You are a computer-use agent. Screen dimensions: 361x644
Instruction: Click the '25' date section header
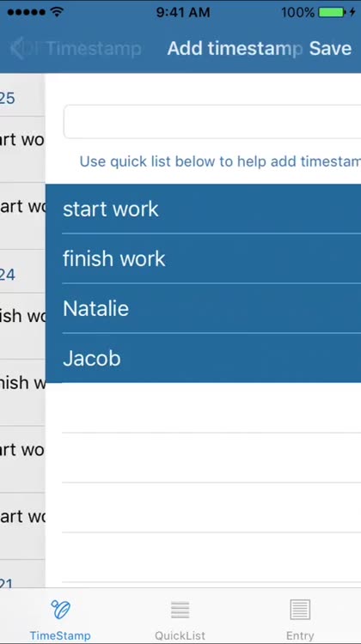8,98
